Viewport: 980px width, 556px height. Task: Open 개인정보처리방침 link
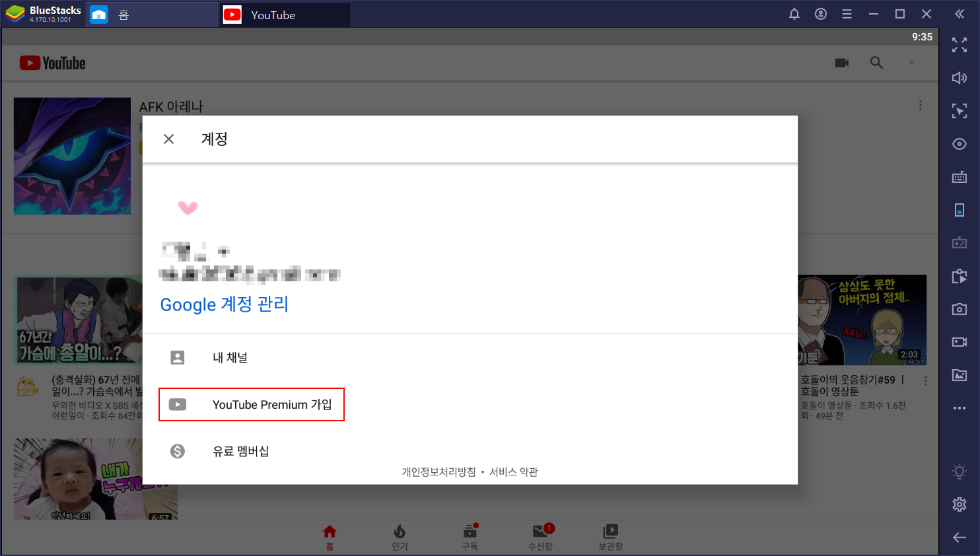click(x=438, y=471)
